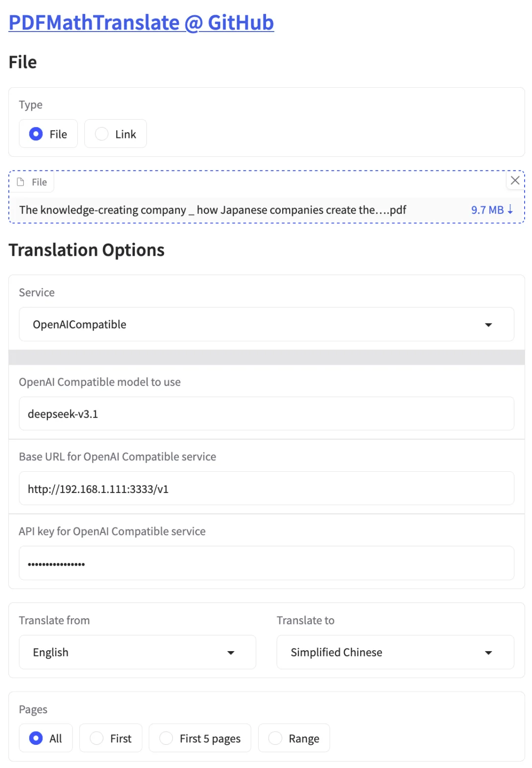The height and width of the screenshot is (768, 532).
Task: Click the API key password field
Action: [x=266, y=563]
